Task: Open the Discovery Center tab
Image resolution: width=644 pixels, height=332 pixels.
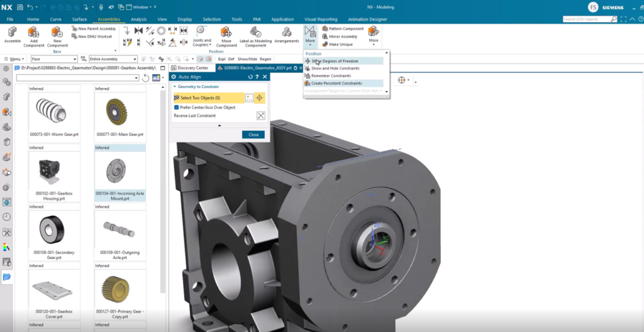Action: tap(190, 68)
